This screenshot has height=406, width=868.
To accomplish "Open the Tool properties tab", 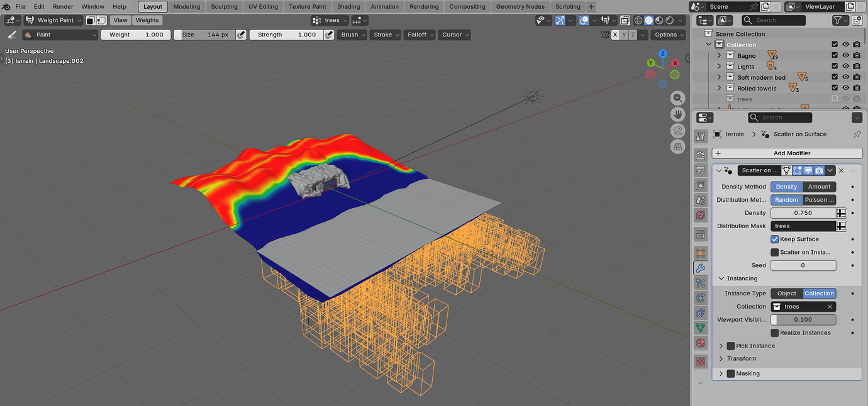I will (x=701, y=136).
